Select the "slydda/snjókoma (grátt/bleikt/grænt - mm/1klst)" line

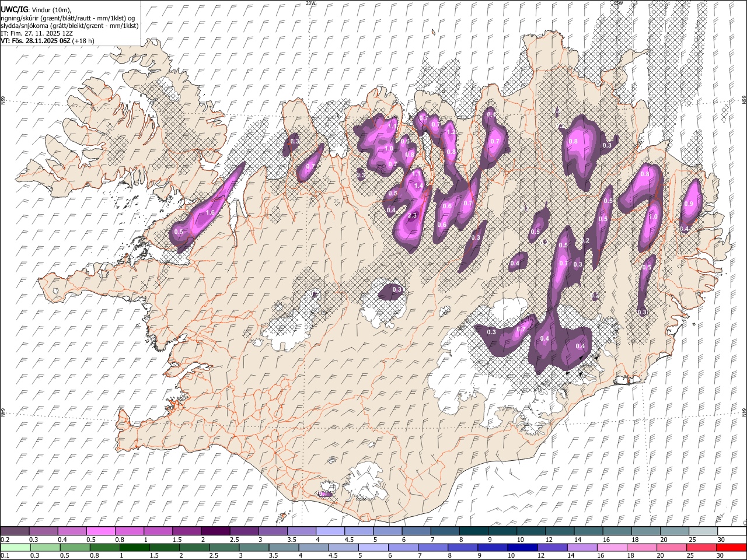(69, 26)
